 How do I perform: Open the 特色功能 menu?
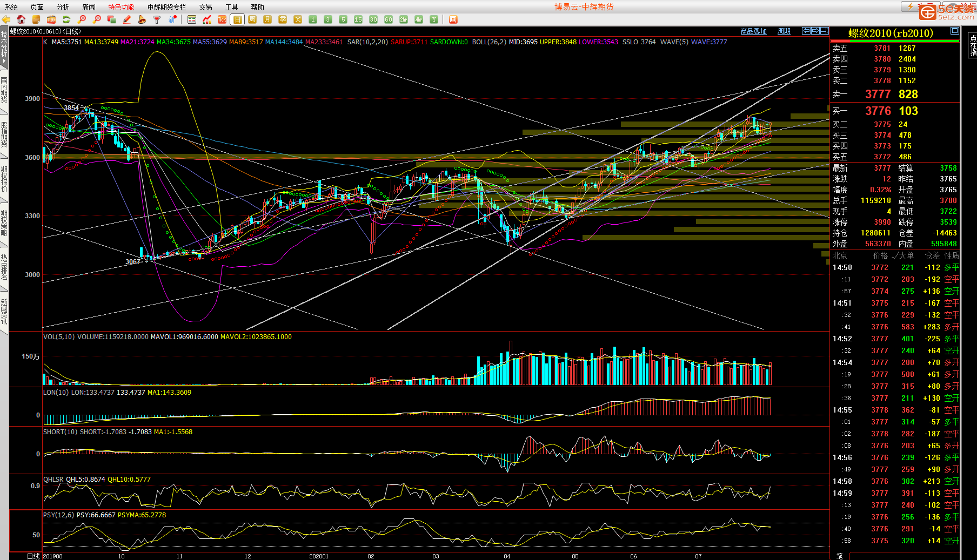click(x=121, y=7)
